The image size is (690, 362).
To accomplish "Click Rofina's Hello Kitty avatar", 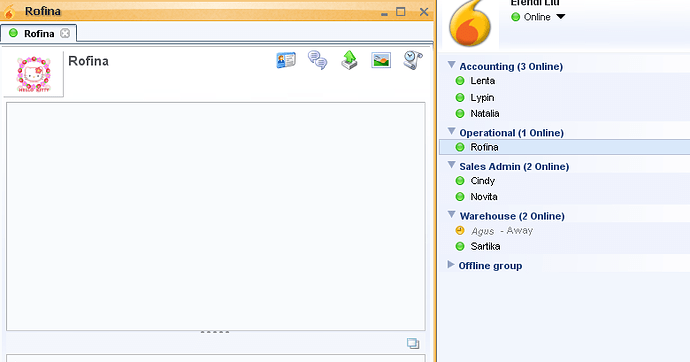I will 33,74.
